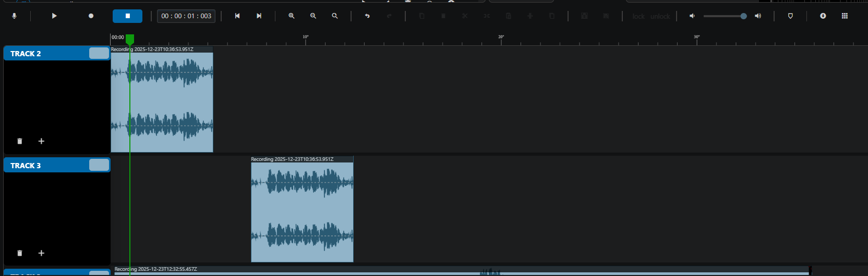Screen dimensions: 868x276
Task: Click the dimmed Cut scissors icon
Action: pyautogui.click(x=465, y=16)
